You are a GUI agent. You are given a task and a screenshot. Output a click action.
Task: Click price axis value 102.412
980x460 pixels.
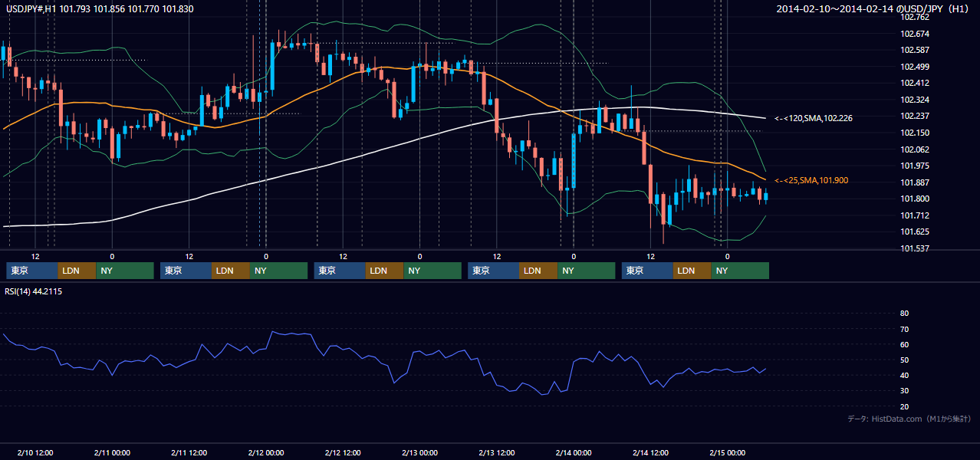913,83
